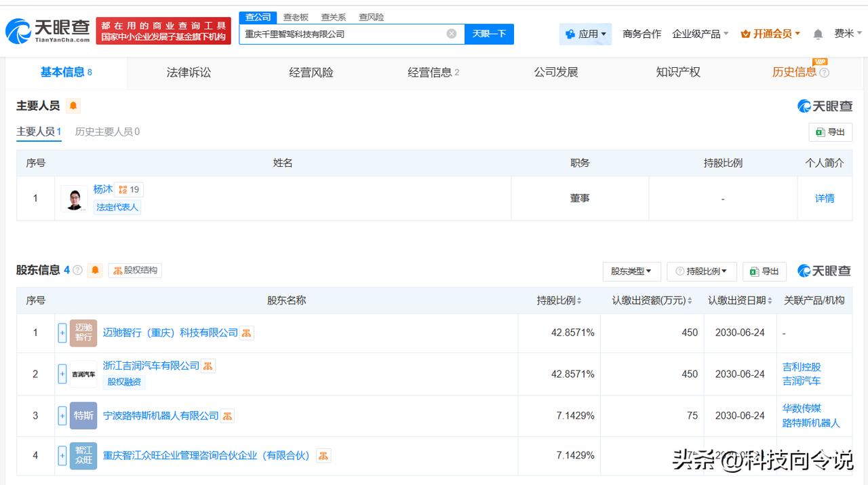Open the 股权结构 button
Screen dimensions: 868x485
point(135,270)
